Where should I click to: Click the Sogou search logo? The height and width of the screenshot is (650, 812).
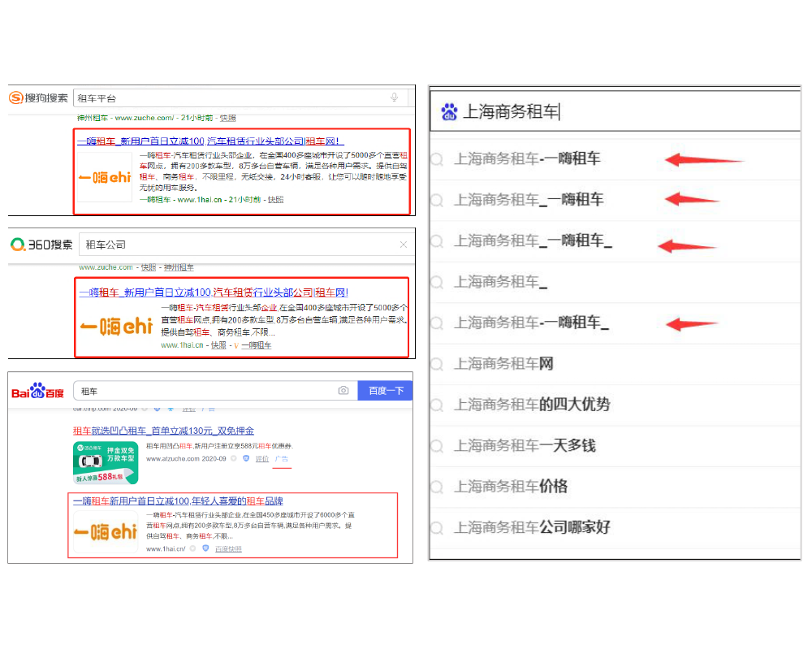[38, 97]
